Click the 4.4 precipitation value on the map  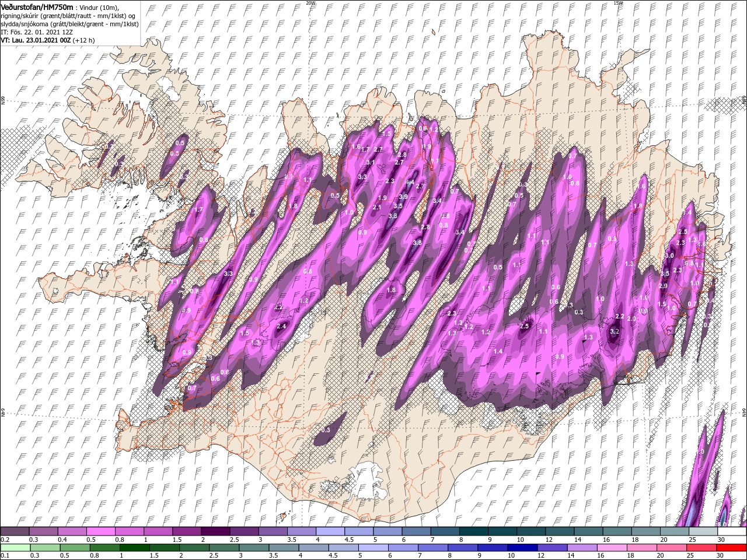click(x=410, y=182)
